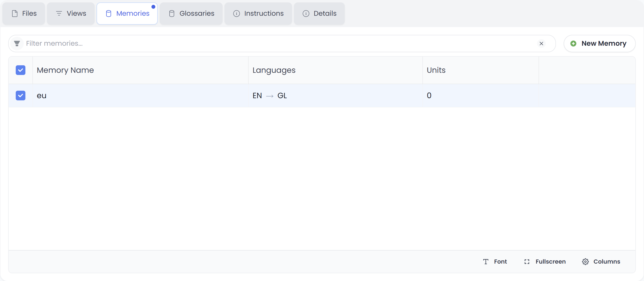Click the Memories database icon
The width and height of the screenshot is (644, 281).
108,14
